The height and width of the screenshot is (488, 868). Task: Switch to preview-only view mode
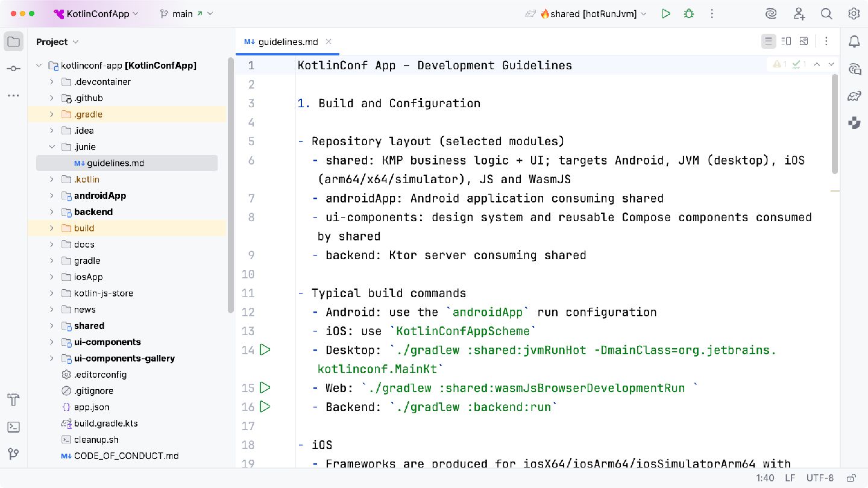click(x=804, y=42)
